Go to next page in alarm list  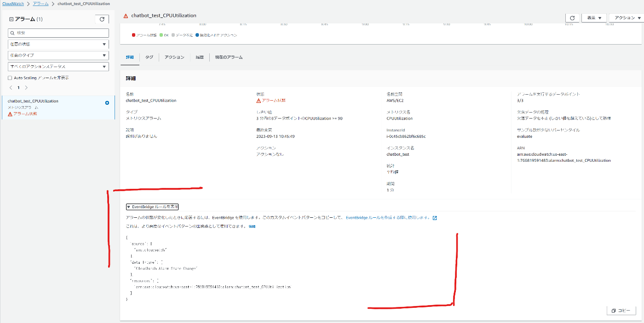coord(26,87)
